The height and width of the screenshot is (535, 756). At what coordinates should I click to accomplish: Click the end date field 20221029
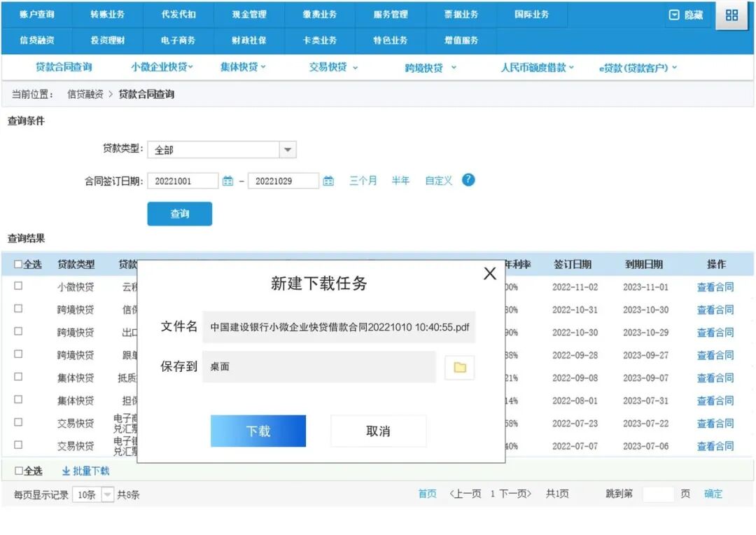(x=283, y=181)
